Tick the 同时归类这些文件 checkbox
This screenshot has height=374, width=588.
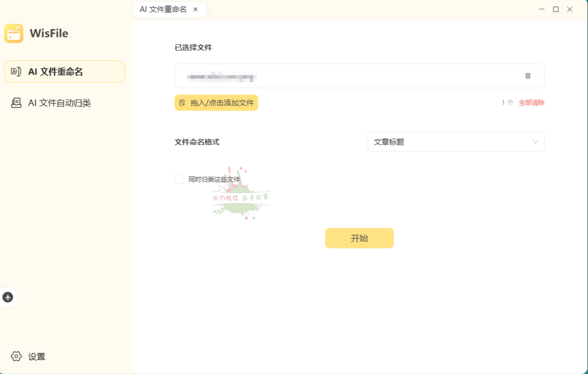[179, 179]
